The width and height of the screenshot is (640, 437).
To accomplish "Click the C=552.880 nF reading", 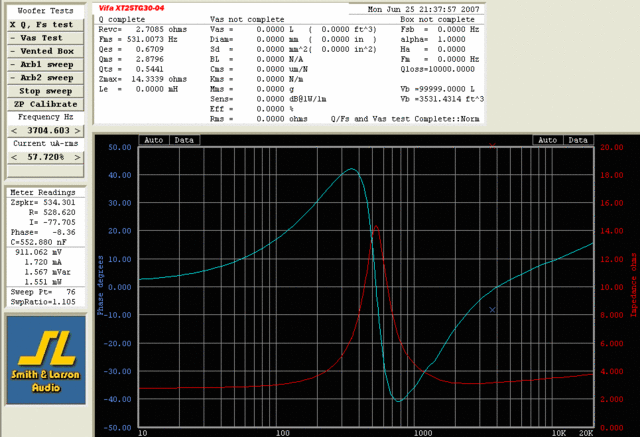I will point(38,242).
